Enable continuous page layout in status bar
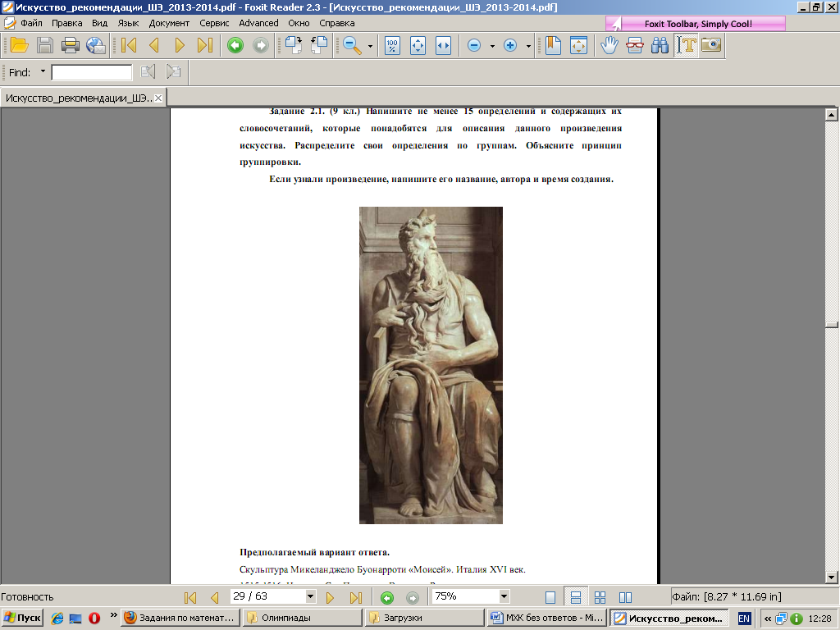 coord(576,597)
